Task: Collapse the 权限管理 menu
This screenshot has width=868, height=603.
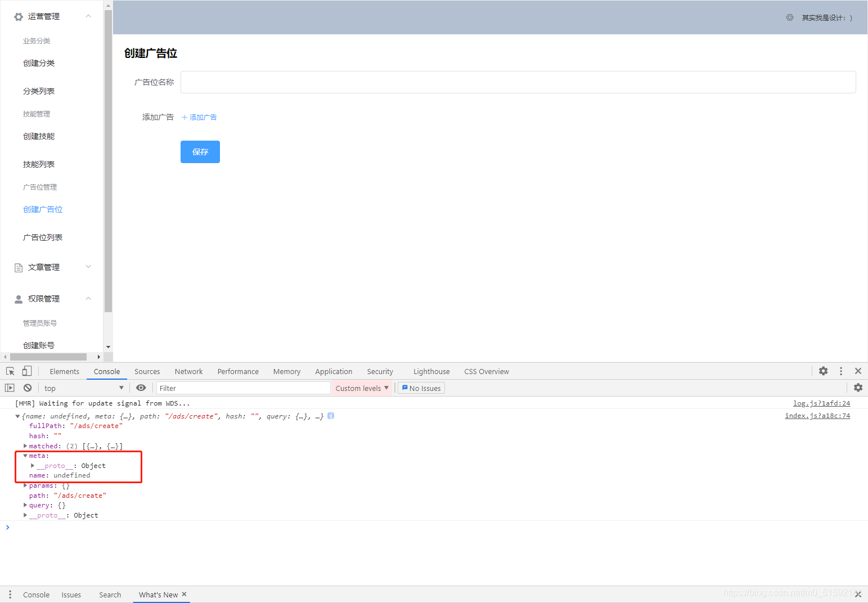Action: pos(88,298)
